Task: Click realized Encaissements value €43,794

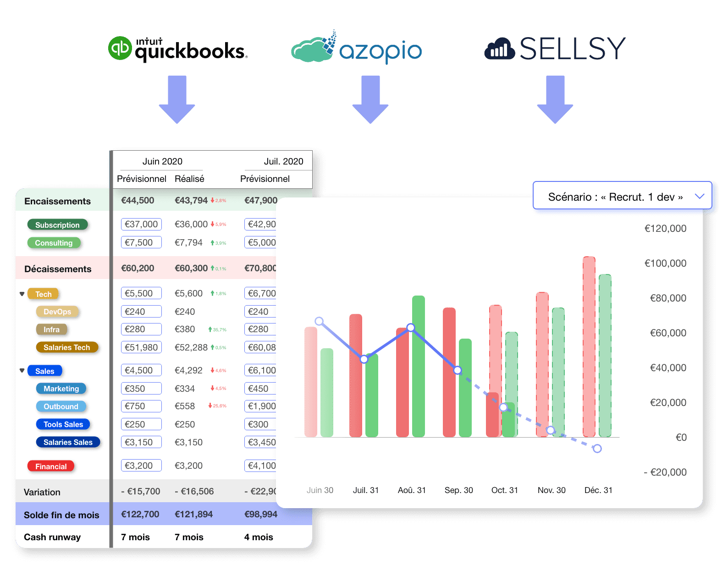Action: point(191,200)
